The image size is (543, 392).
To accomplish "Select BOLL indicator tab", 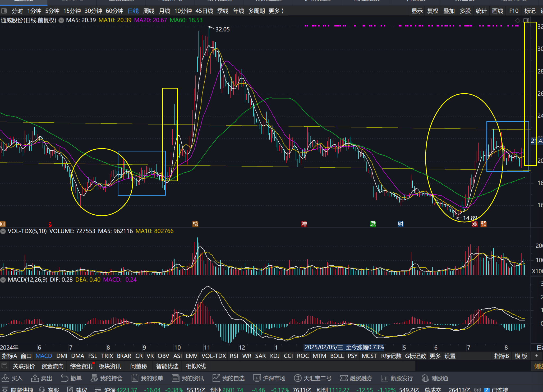I will pos(337,356).
